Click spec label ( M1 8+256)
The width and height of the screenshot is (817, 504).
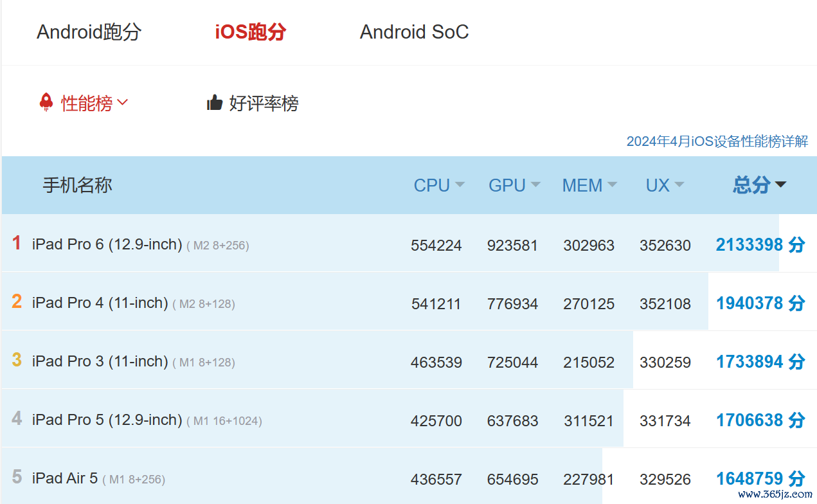coord(134,480)
